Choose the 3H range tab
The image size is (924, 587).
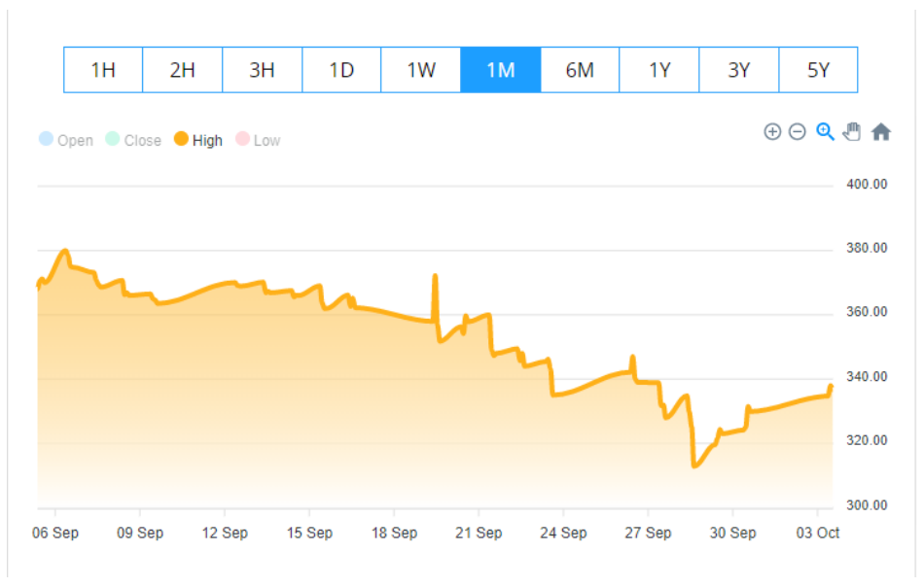[262, 70]
